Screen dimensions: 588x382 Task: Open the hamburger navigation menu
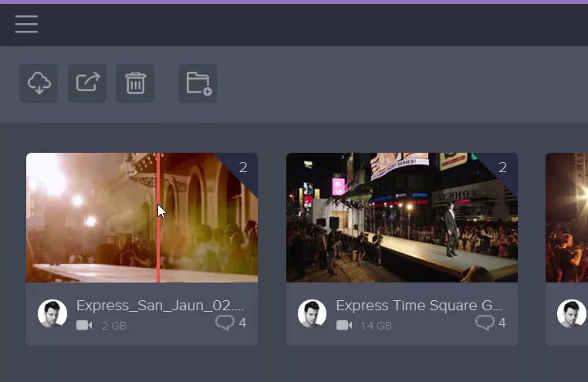click(x=26, y=25)
